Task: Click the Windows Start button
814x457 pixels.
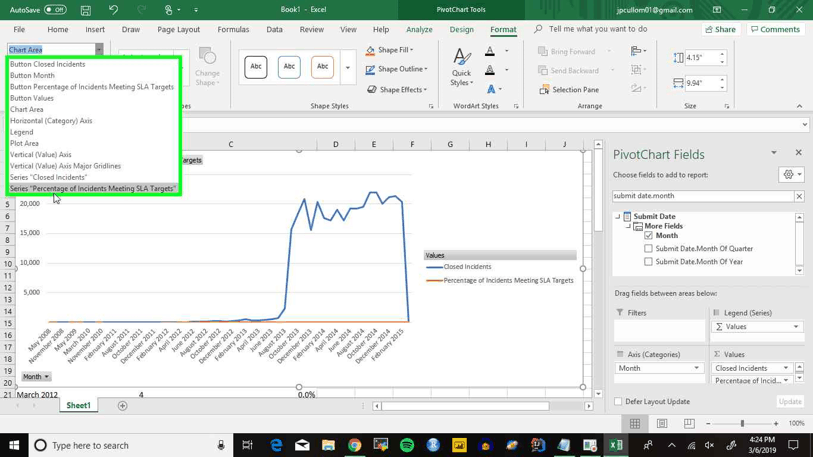Action: click(x=14, y=445)
